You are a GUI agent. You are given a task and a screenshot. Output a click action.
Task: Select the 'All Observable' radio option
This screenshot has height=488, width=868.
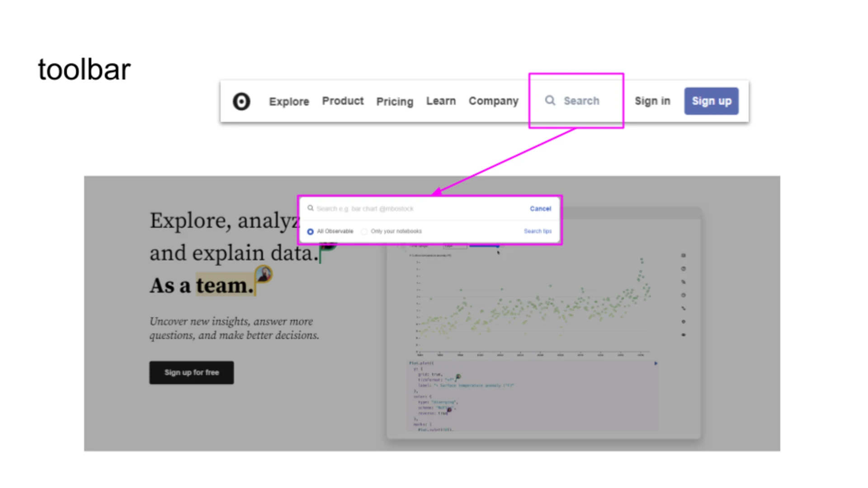pos(311,232)
